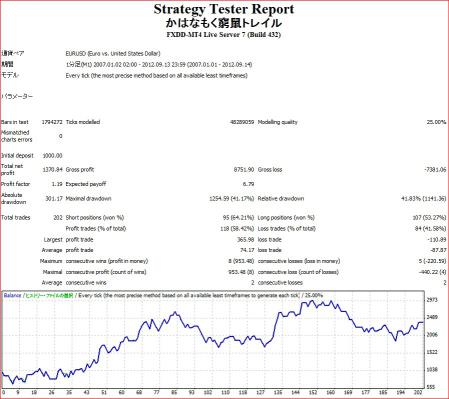The height and width of the screenshot is (399, 449).
Task: Select the Profit factor 1.19 value
Action: (x=57, y=184)
